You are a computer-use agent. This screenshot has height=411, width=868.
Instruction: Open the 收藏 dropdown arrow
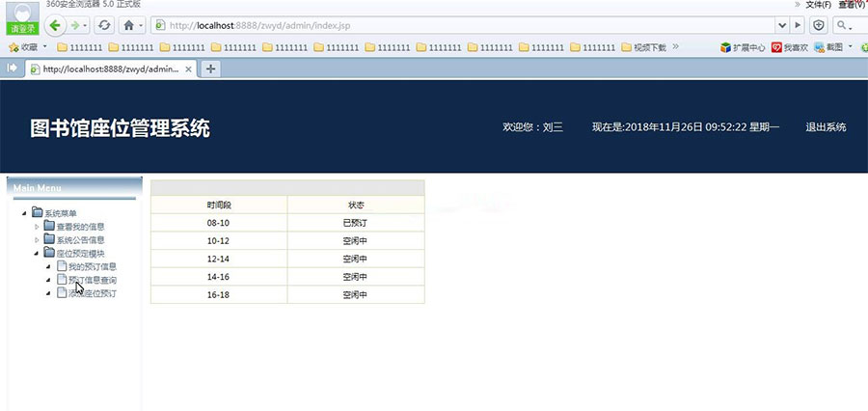click(44, 46)
